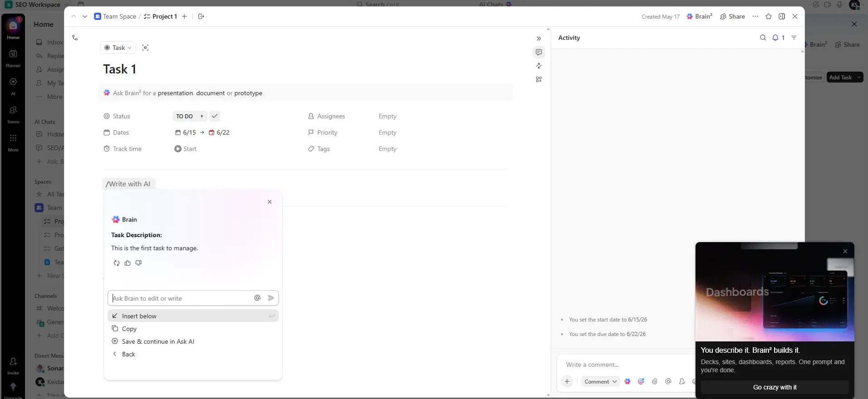Screen dimensions: 868x399
Task: Open the Team Space breadcrumb
Action: (x=115, y=16)
